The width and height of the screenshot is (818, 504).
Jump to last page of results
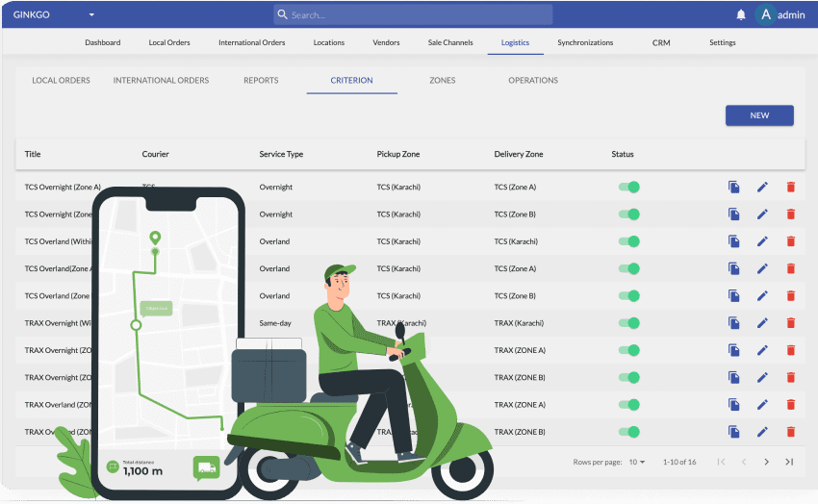coord(789,462)
